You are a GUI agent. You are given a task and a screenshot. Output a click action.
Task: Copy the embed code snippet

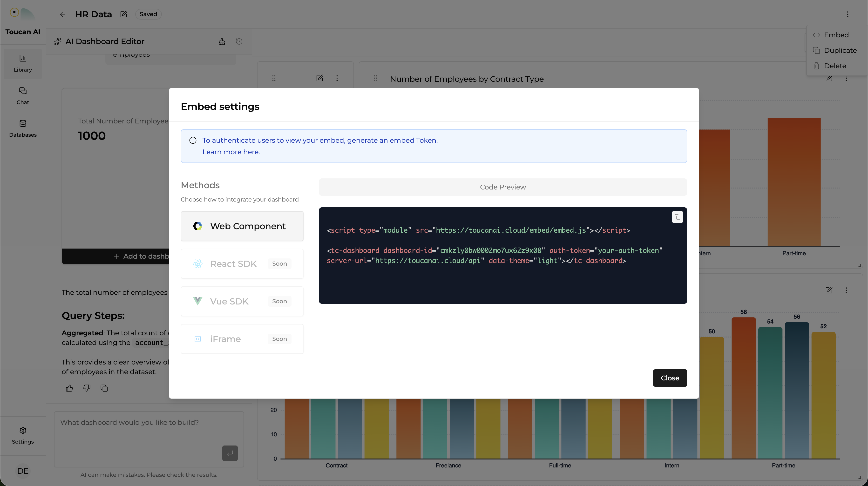(677, 217)
